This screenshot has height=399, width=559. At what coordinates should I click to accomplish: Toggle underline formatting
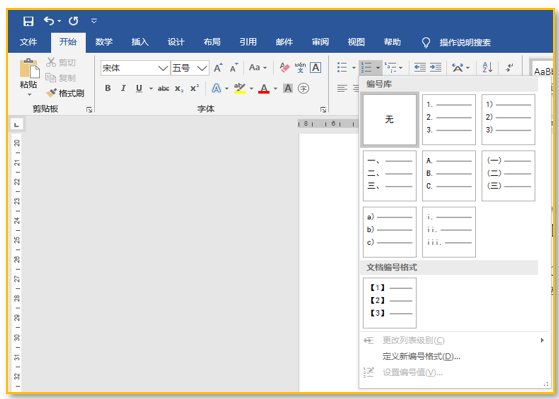[139, 88]
